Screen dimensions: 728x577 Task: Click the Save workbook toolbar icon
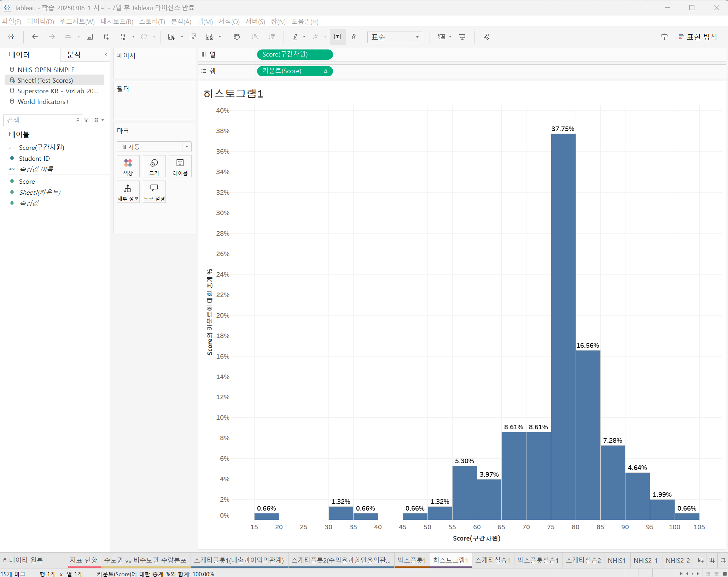[x=90, y=37]
